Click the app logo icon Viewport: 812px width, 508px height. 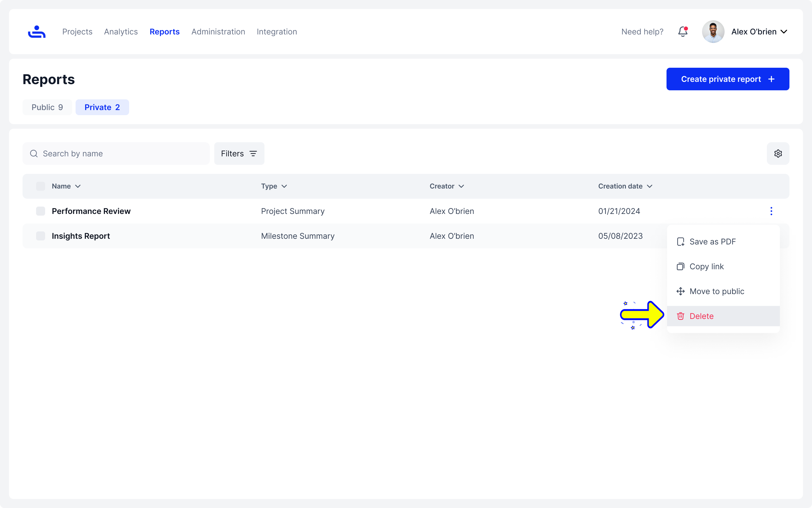click(x=37, y=32)
